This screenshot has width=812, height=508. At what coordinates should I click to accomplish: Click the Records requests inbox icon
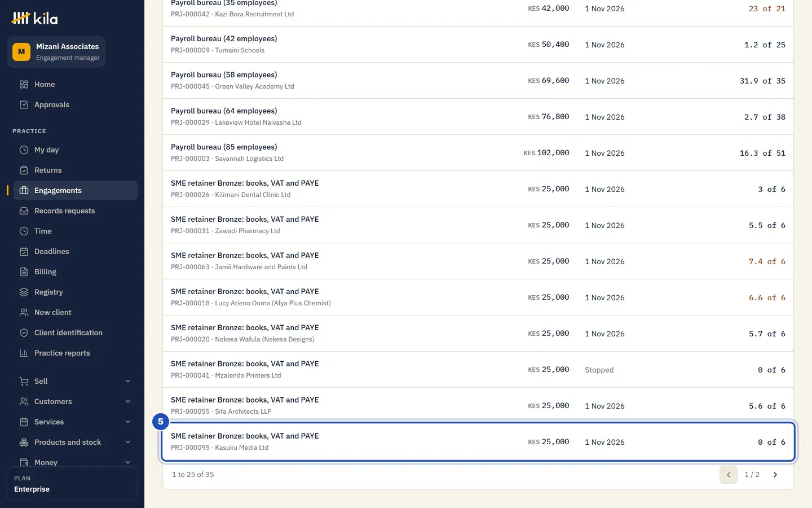[24, 211]
